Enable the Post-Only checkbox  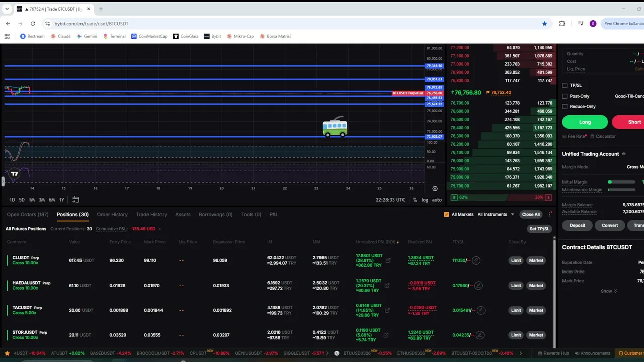pos(565,96)
